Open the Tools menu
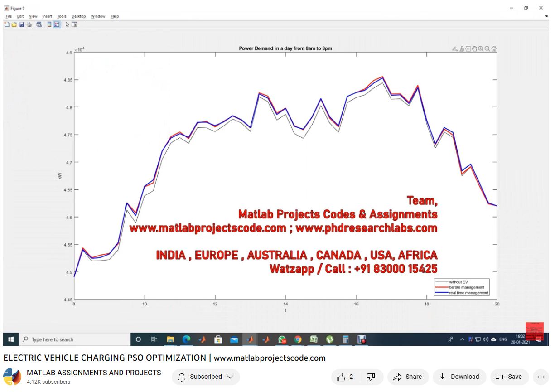 pyautogui.click(x=62, y=16)
